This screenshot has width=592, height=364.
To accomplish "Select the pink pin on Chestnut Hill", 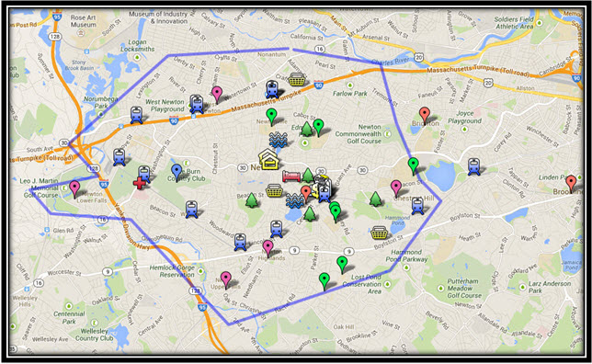I will pyautogui.click(x=395, y=188).
